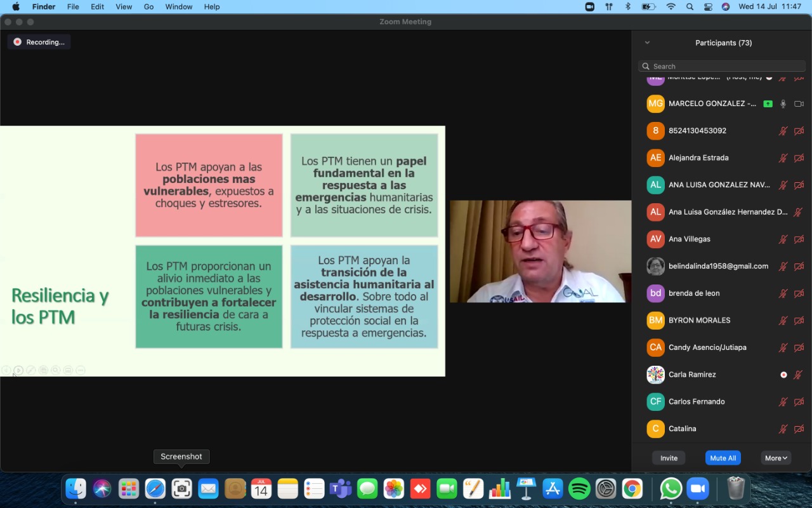Open the Window menu in the menu bar
812x508 pixels.
178,7
